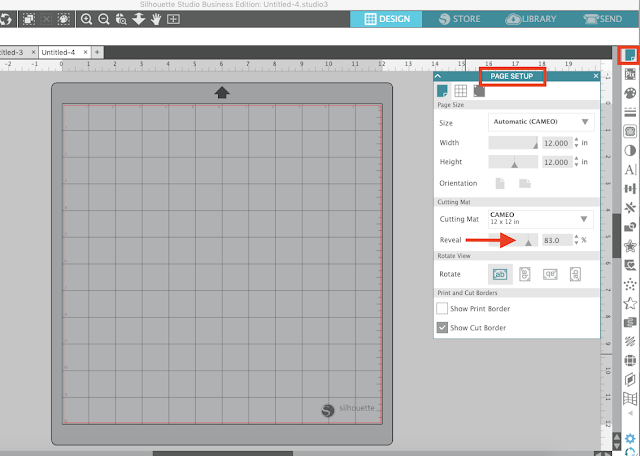Screen dimensions: 640x456
Task: Click the vertical scrollbar thumb
Action: (x=616, y=236)
